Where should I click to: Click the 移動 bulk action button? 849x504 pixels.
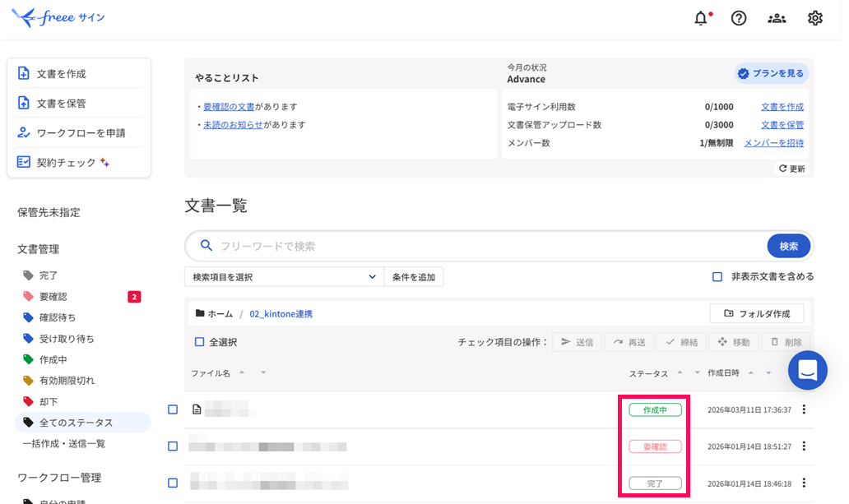click(x=734, y=342)
